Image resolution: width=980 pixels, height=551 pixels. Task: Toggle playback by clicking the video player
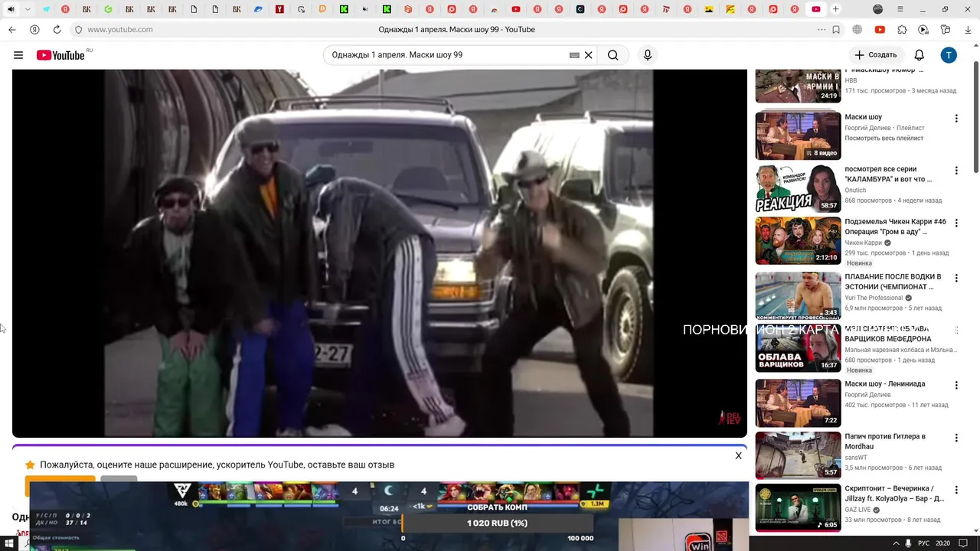[x=379, y=253]
